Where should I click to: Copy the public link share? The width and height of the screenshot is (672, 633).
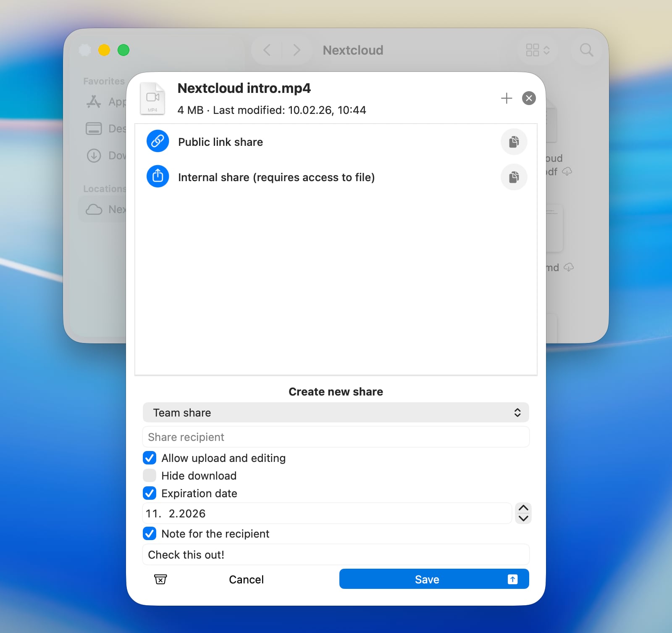pyautogui.click(x=514, y=142)
